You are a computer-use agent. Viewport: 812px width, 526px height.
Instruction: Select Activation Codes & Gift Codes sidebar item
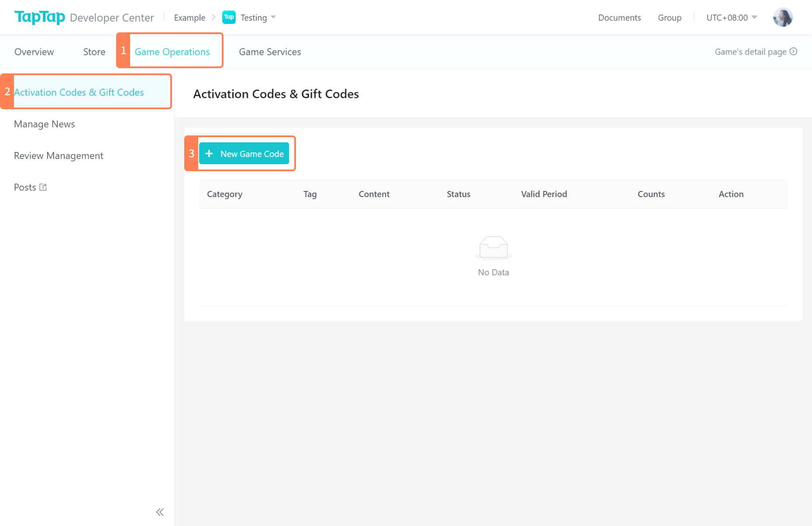click(x=79, y=92)
